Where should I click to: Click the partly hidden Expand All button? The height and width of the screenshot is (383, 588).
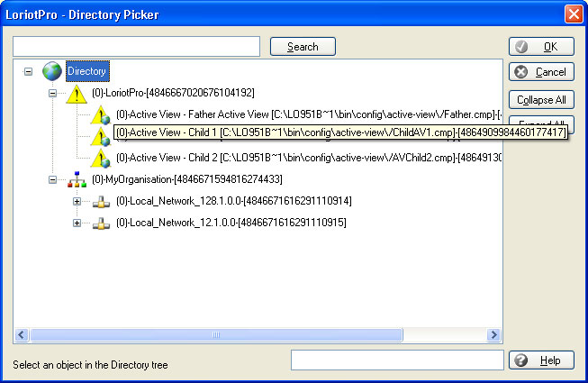[541, 120]
